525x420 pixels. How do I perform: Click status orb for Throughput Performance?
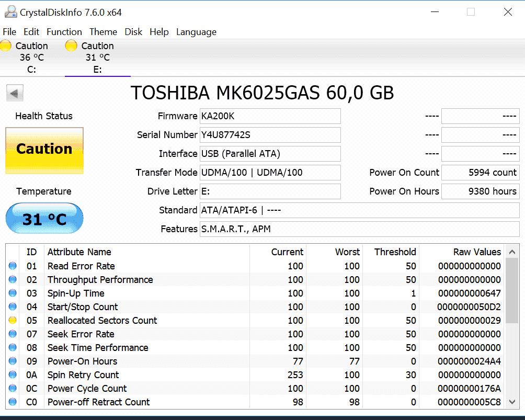click(x=13, y=279)
